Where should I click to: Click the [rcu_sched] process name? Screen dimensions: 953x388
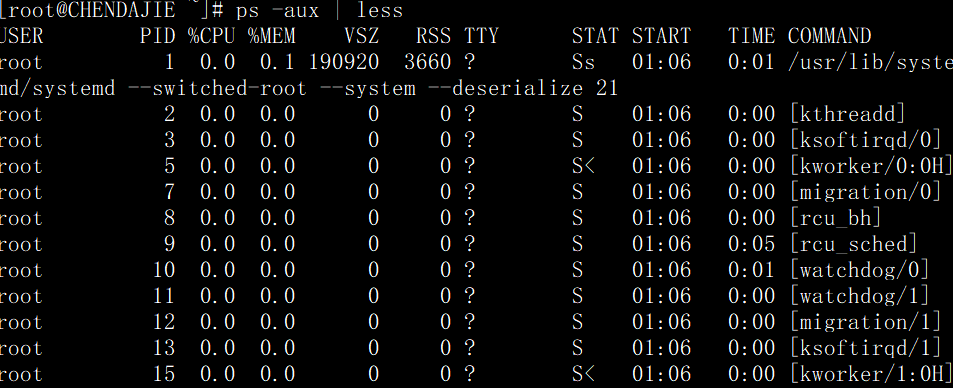854,244
